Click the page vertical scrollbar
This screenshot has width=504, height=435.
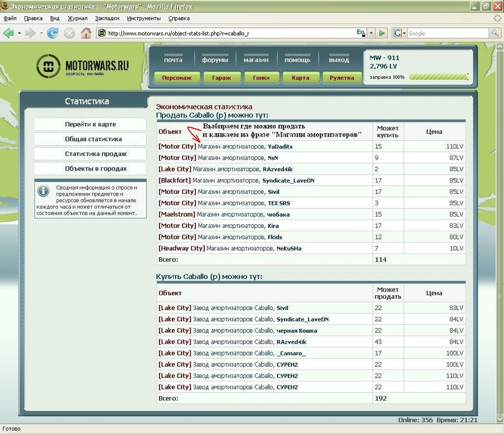click(500, 232)
